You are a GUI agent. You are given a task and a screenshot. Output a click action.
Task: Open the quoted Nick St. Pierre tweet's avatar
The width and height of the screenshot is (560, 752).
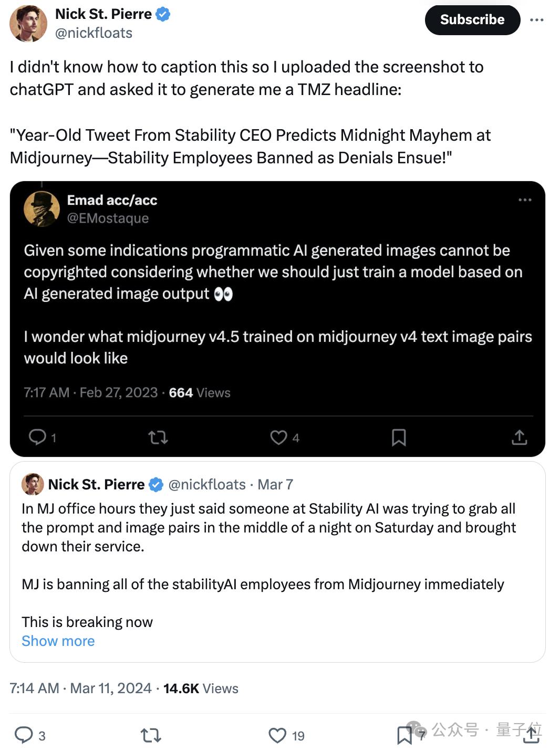[x=33, y=484]
